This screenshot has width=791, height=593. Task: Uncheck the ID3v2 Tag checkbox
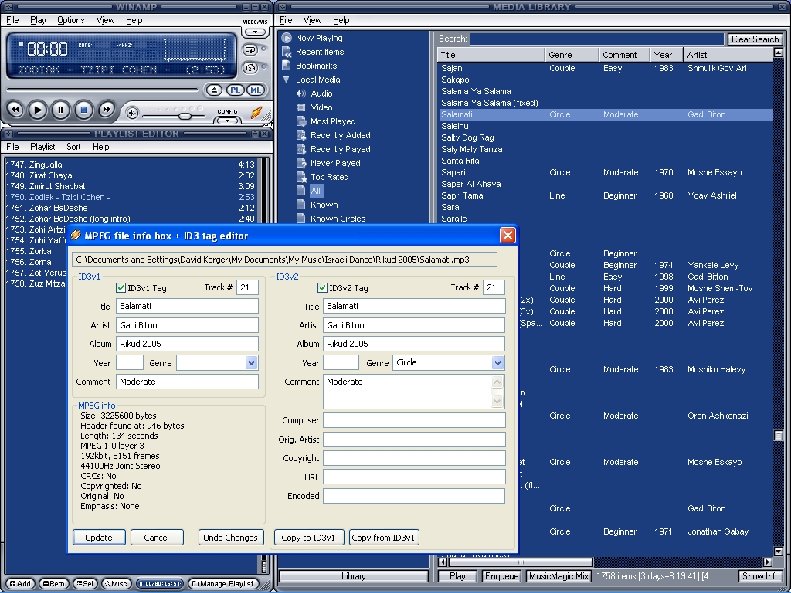pyautogui.click(x=323, y=288)
